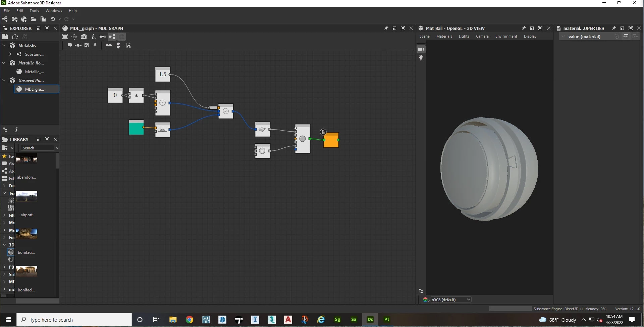Click the abandoned environment thumbnail in Library
This screenshot has width=644, height=327.
click(26, 158)
